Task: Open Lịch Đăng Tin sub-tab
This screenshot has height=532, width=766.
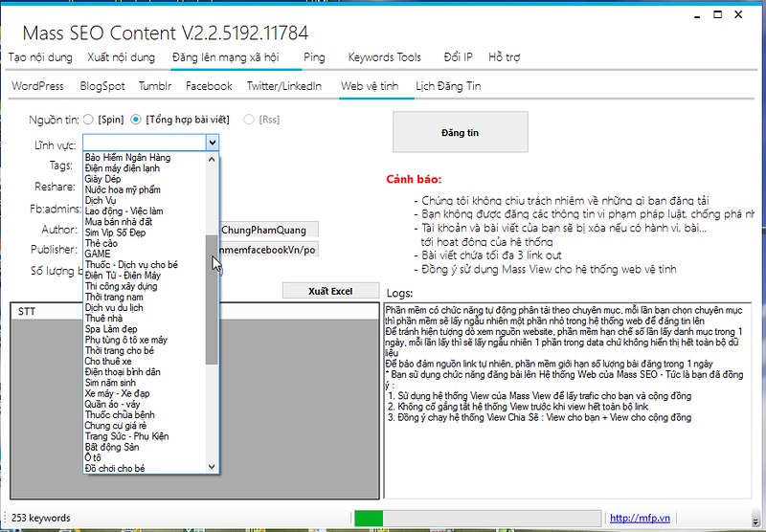Action: pyautogui.click(x=448, y=86)
